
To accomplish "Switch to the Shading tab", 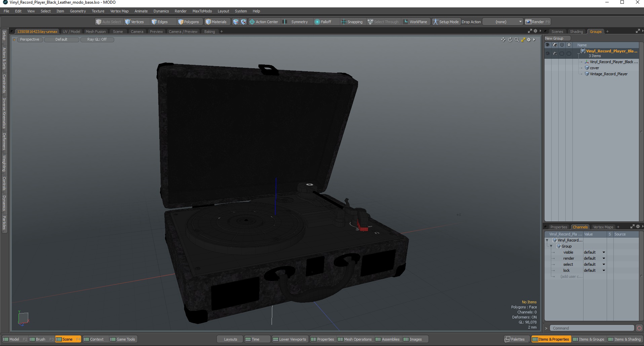I will click(x=576, y=32).
